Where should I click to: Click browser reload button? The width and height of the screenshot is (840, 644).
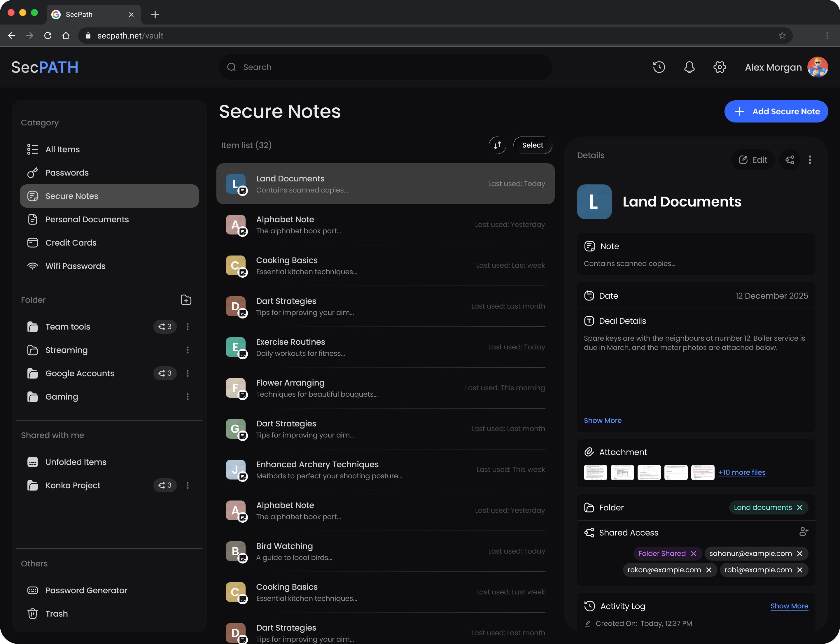(x=48, y=36)
